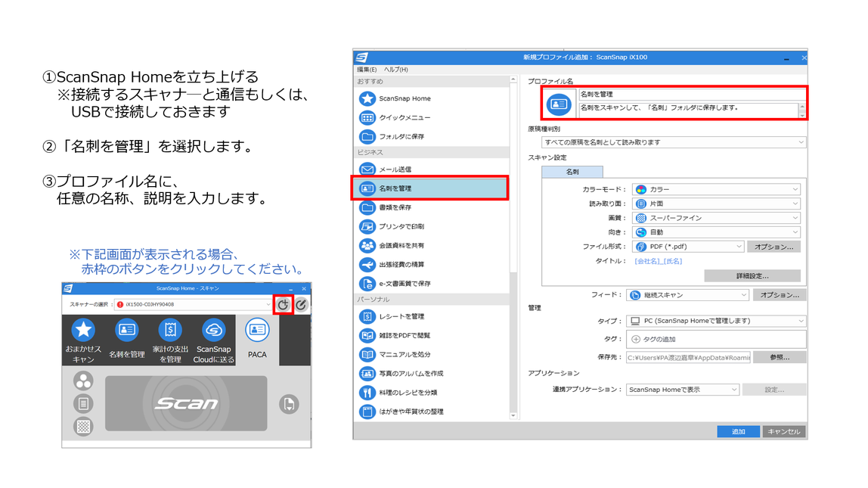Click the オプション button next to file format
The image size is (868, 488).
(774, 247)
